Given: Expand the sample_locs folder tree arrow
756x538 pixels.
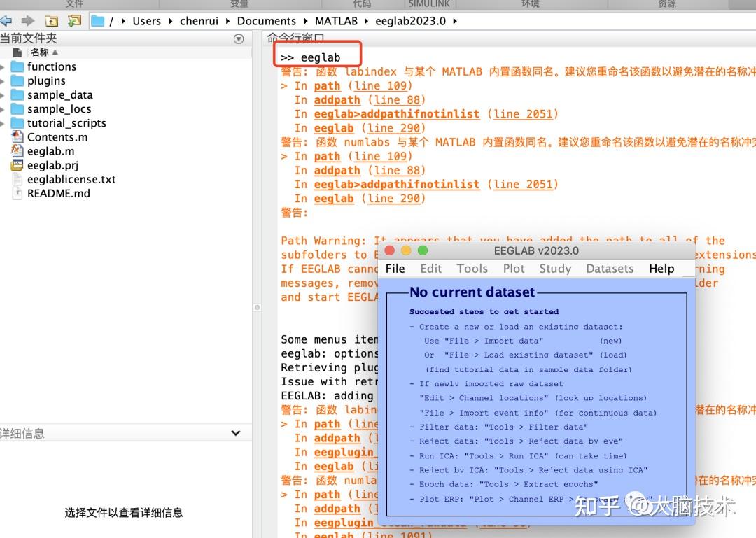Looking at the screenshot, I should tap(2, 109).
